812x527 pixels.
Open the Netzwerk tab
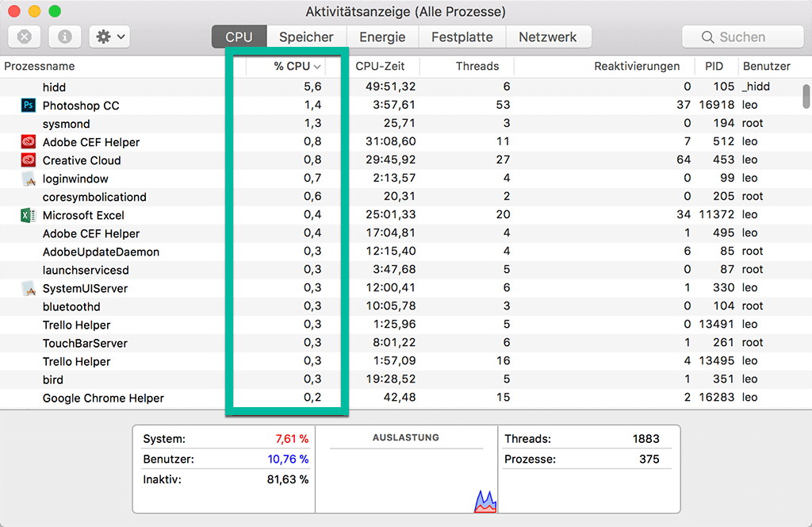(548, 37)
